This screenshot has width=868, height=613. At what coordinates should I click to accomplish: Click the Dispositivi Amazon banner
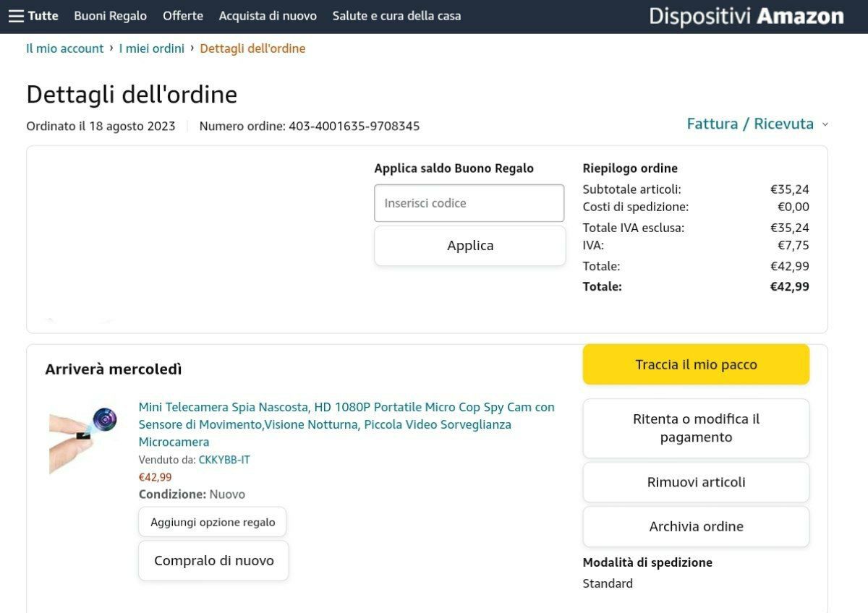[746, 16]
